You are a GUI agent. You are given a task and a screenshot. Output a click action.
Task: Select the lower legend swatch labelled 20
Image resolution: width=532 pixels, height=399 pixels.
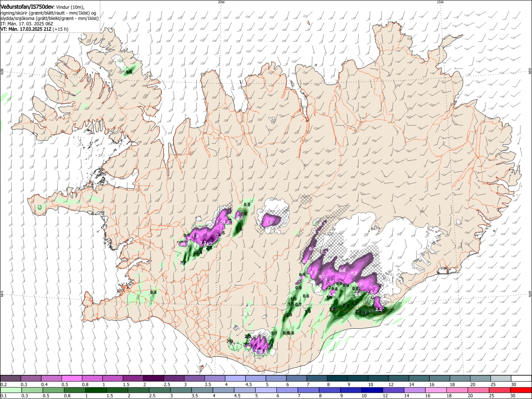tap(478, 390)
